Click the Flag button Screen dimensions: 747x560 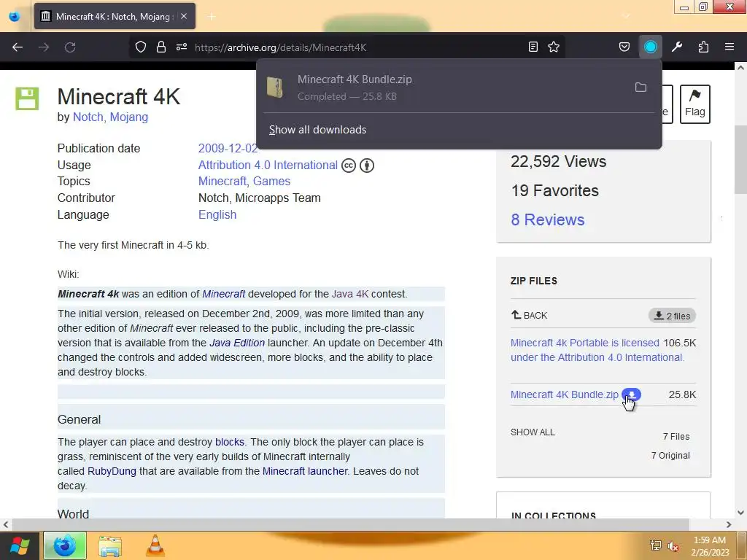pyautogui.click(x=695, y=104)
